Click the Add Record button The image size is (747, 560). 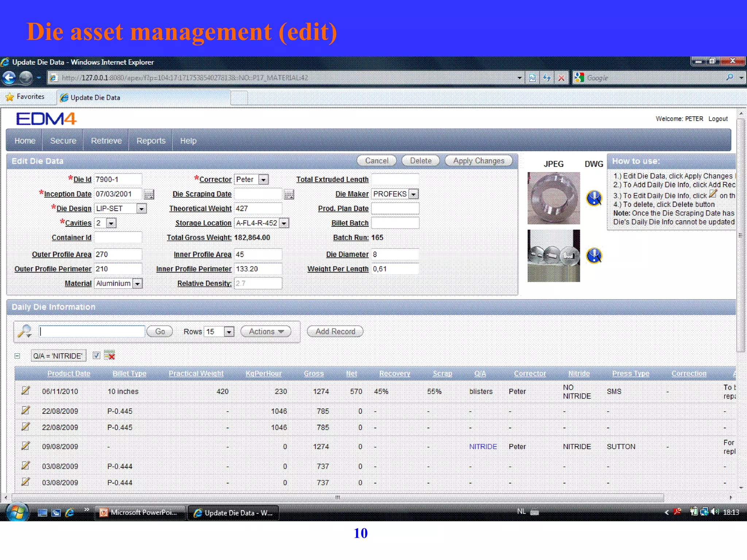[335, 331]
